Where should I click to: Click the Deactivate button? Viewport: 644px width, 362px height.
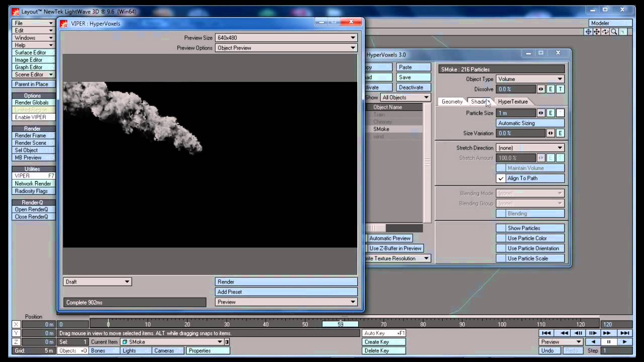click(413, 87)
